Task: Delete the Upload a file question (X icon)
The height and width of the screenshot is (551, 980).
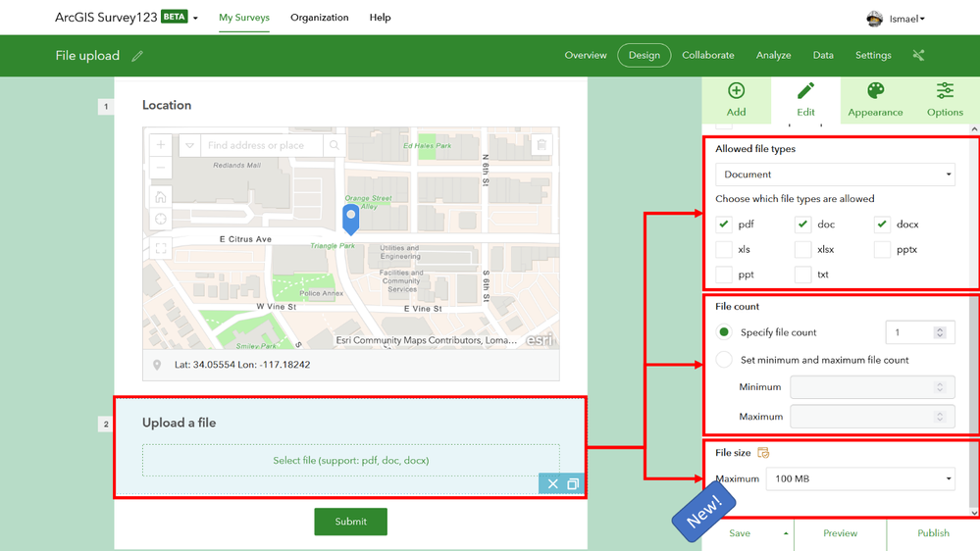Action: coord(552,483)
